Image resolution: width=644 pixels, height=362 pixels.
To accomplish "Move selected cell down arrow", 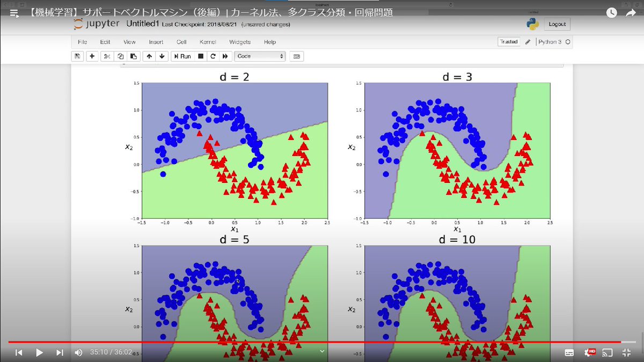I will 162,56.
